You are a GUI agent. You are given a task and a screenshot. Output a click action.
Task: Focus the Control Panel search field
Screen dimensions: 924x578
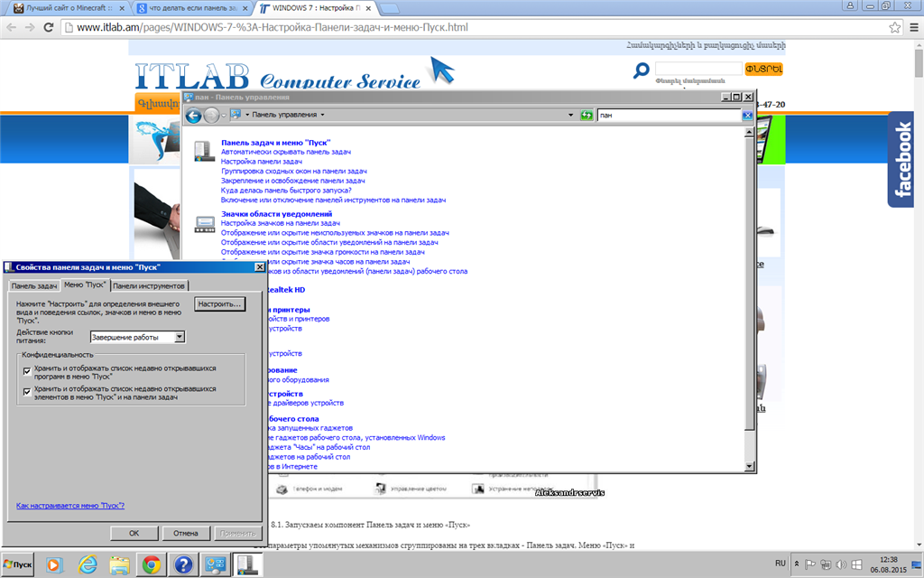(670, 116)
